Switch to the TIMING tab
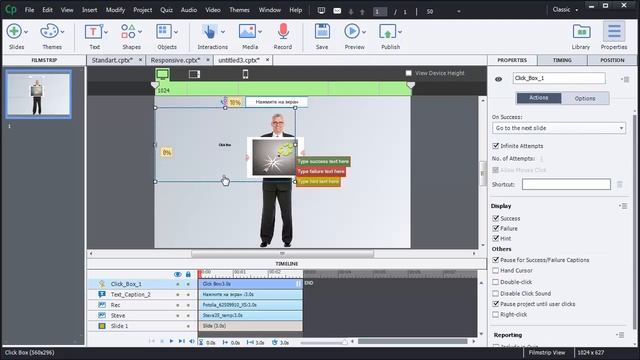640x360 pixels. [x=562, y=60]
